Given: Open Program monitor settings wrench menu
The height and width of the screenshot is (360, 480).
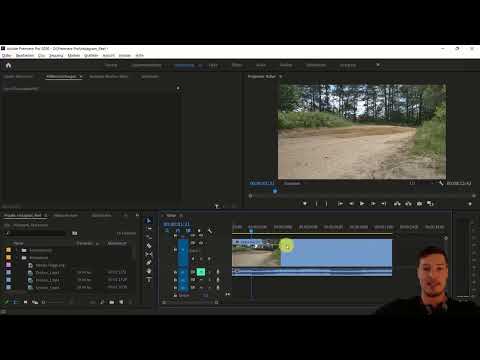Looking at the screenshot, I should (x=441, y=183).
